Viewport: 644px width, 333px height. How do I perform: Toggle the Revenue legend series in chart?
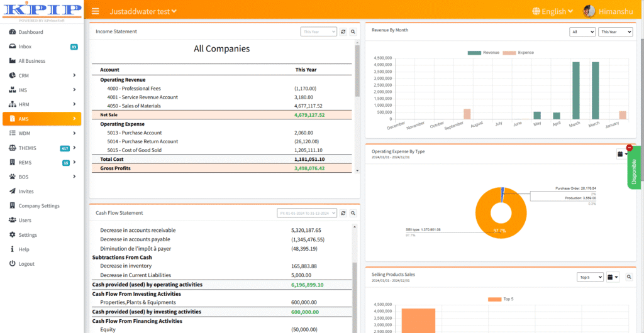tap(483, 53)
